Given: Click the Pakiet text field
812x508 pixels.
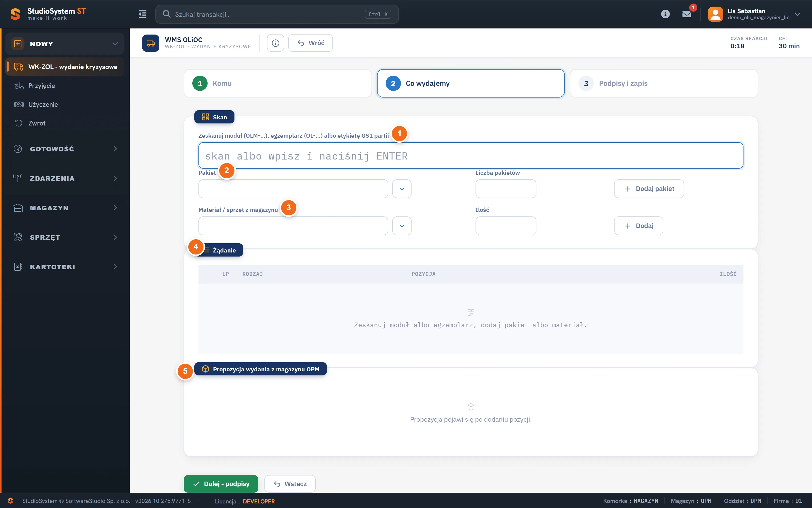Looking at the screenshot, I should click(293, 189).
